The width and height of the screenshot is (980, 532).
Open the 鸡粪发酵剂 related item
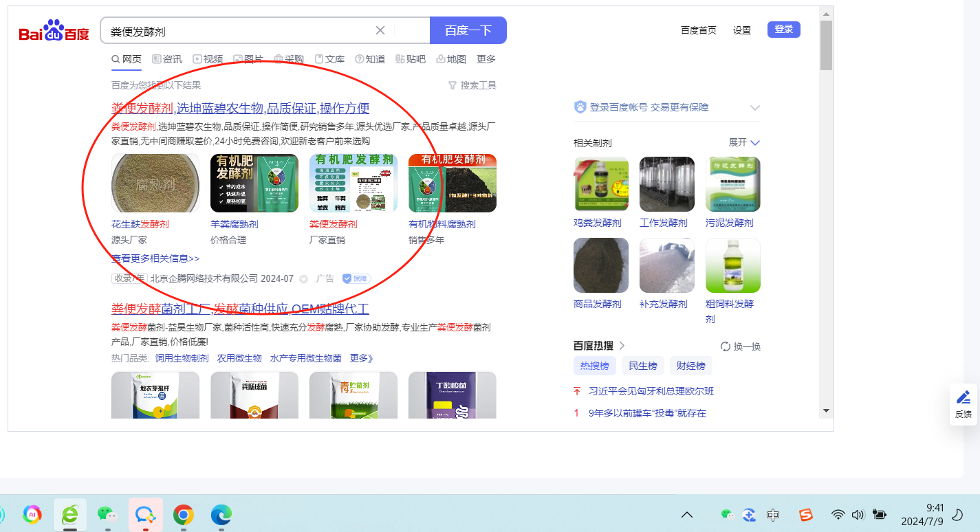(x=601, y=192)
